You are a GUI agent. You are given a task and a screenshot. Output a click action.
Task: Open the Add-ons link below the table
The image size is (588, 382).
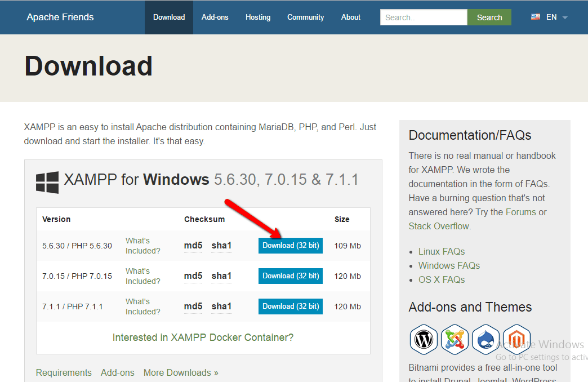[117, 372]
